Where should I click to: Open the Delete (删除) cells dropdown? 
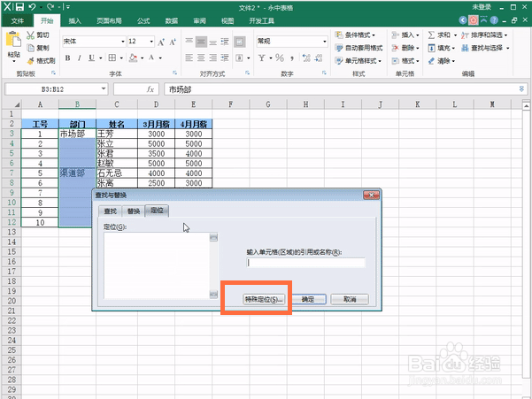point(405,48)
